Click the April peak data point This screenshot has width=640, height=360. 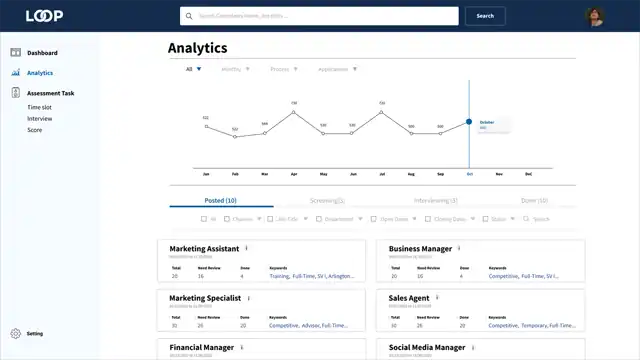[293, 112]
